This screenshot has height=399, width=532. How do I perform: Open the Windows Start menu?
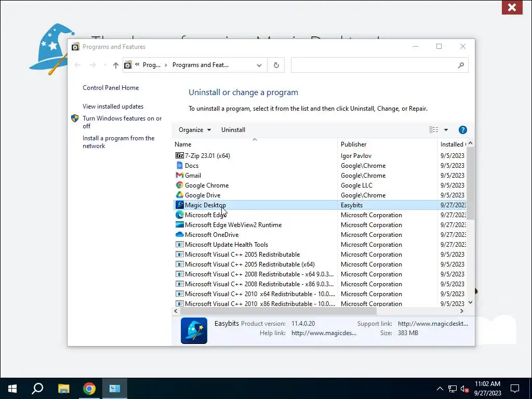point(12,389)
